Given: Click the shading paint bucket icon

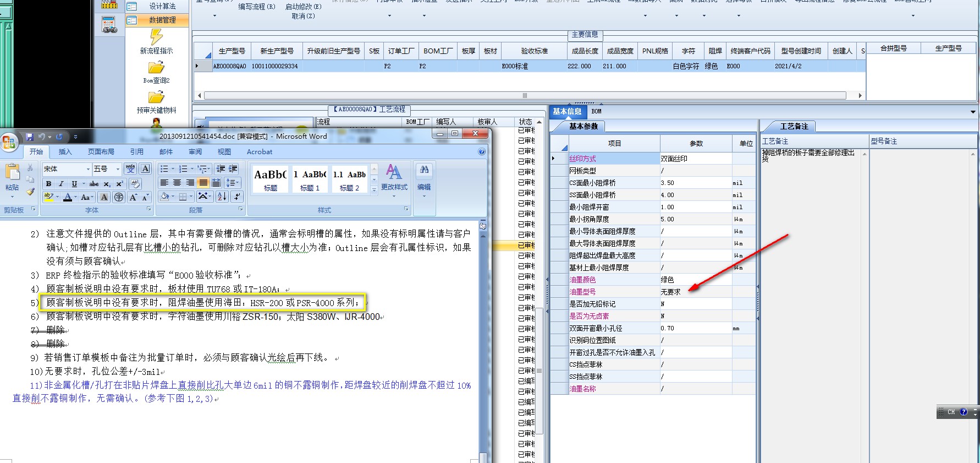Looking at the screenshot, I should [164, 197].
